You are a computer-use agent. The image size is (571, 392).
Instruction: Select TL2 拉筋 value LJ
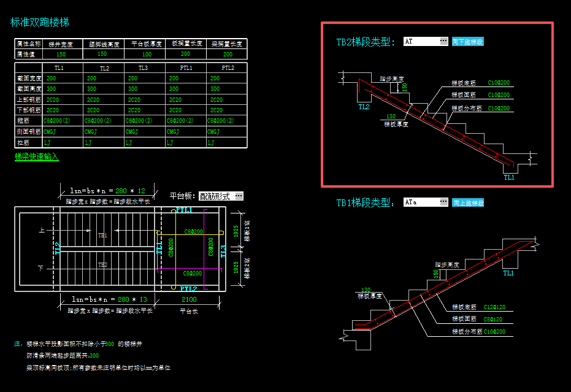(88, 143)
